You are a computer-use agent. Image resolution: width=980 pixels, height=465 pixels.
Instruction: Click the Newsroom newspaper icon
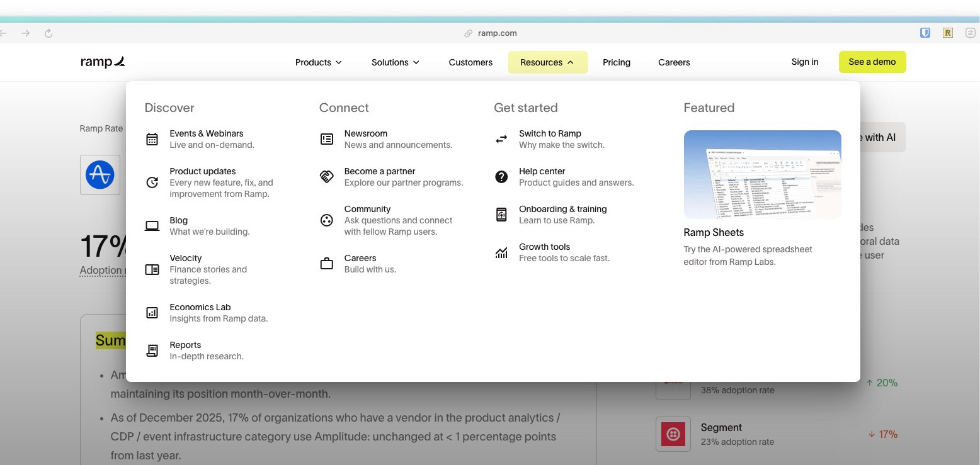326,139
